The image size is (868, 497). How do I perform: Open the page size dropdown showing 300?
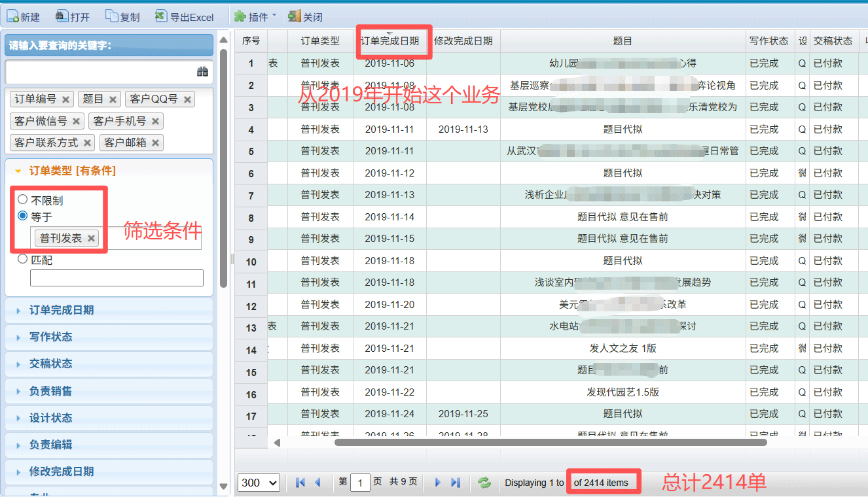click(259, 483)
